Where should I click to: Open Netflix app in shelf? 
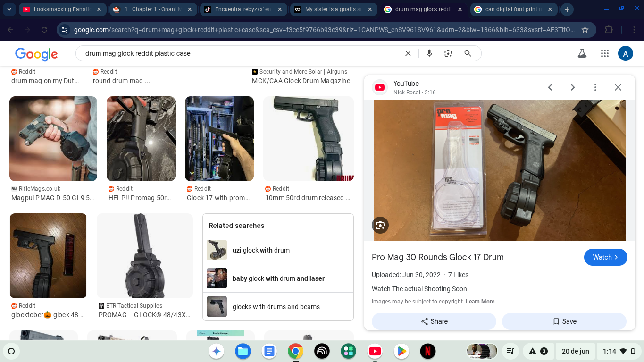(428, 351)
